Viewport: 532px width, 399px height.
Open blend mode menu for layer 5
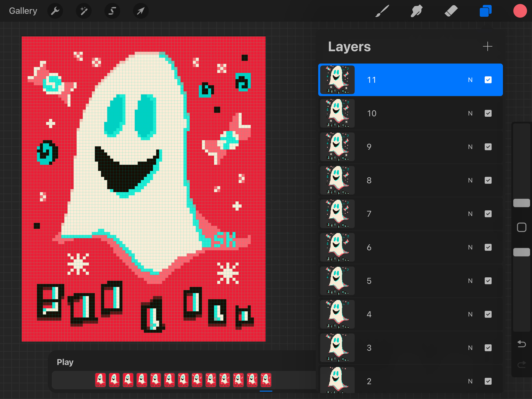coord(470,281)
